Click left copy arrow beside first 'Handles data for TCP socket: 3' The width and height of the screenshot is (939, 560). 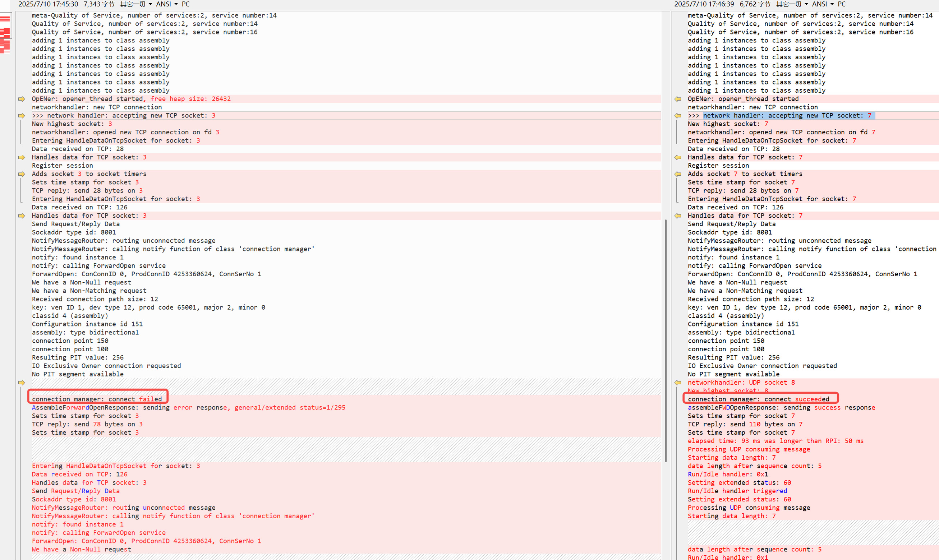click(x=22, y=157)
